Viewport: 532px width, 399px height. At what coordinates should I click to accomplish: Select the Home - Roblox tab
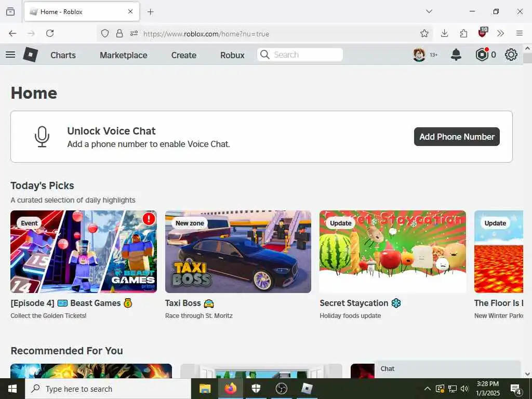click(x=82, y=12)
